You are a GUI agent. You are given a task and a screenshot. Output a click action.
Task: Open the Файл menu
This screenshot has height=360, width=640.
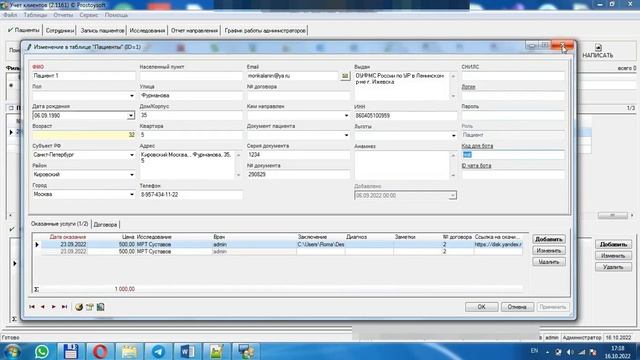tap(10, 15)
